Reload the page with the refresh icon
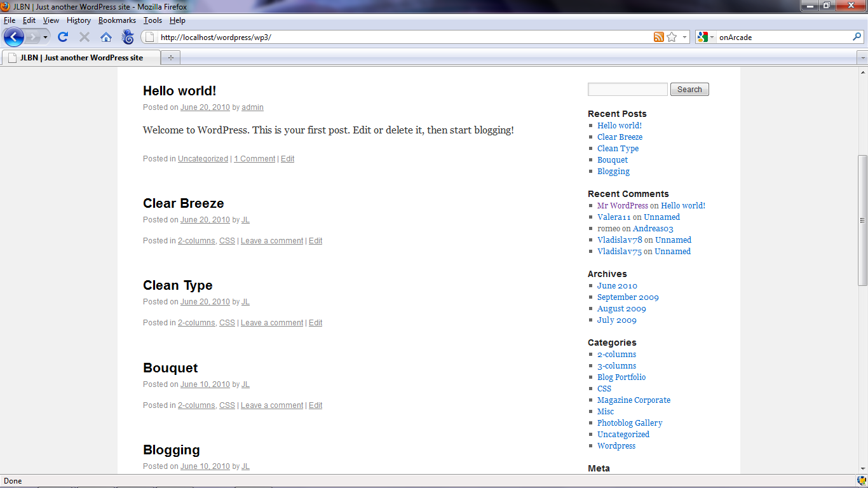The image size is (868, 488). pyautogui.click(x=63, y=37)
